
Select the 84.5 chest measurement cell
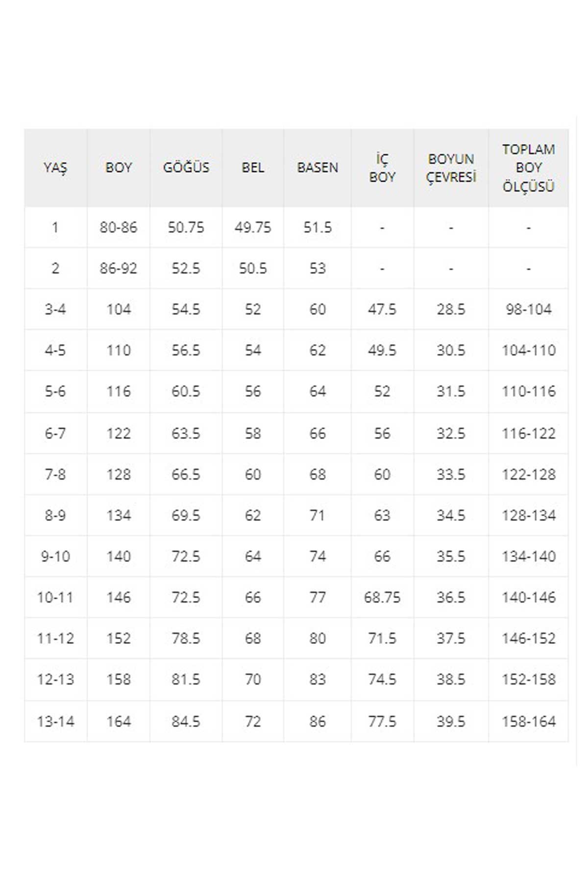[x=186, y=721]
